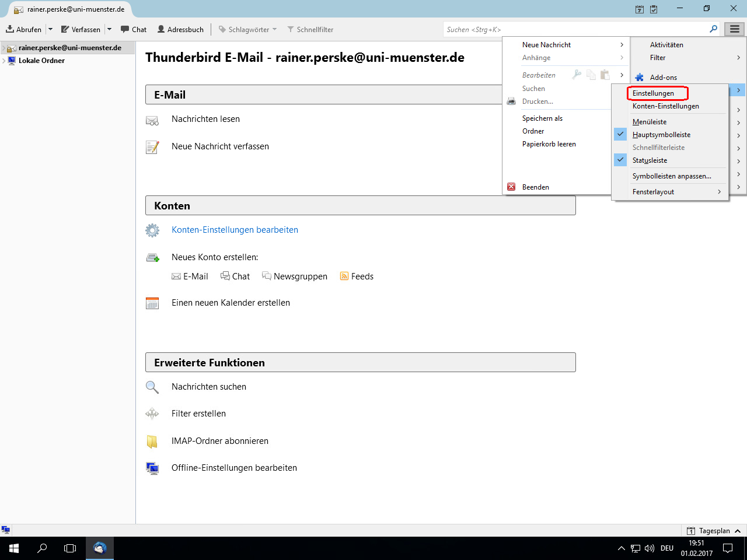Toggle the Statusleiste checkmark
The image size is (747, 560).
(x=620, y=160)
